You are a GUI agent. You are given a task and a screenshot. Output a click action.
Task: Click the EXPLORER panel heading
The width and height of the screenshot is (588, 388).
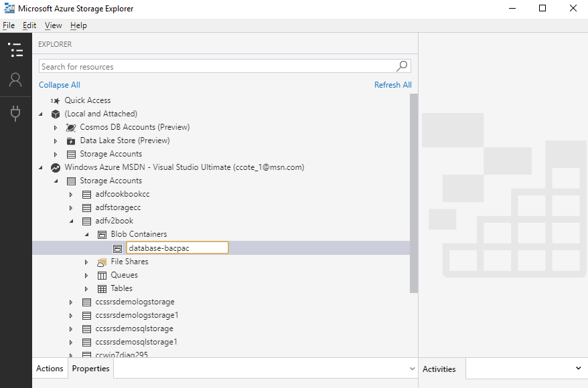55,44
